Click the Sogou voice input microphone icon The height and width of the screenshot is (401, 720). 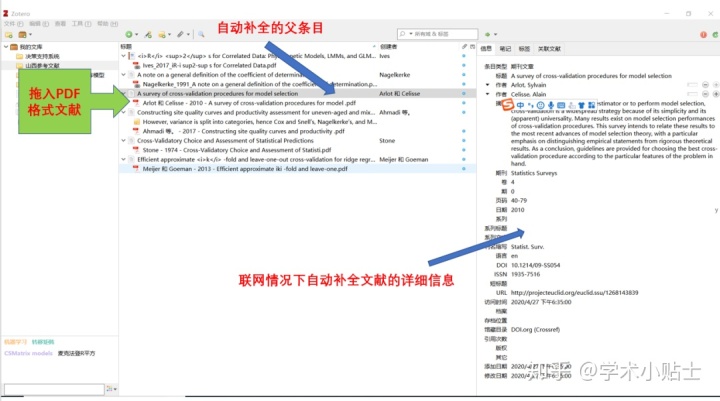[x=551, y=105]
